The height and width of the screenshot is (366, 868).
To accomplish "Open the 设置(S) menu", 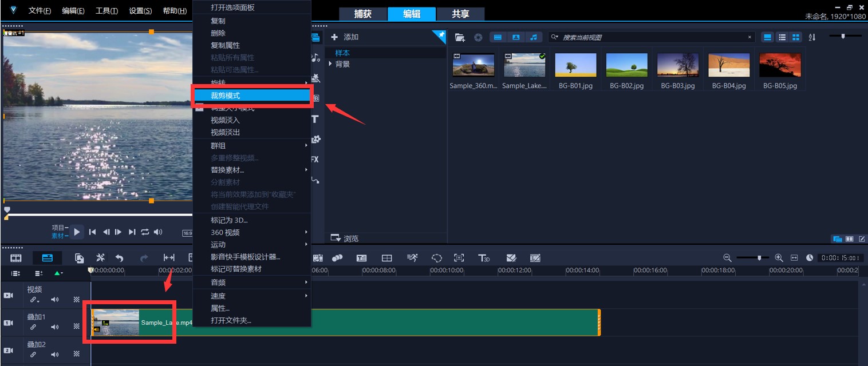I will pyautogui.click(x=140, y=11).
